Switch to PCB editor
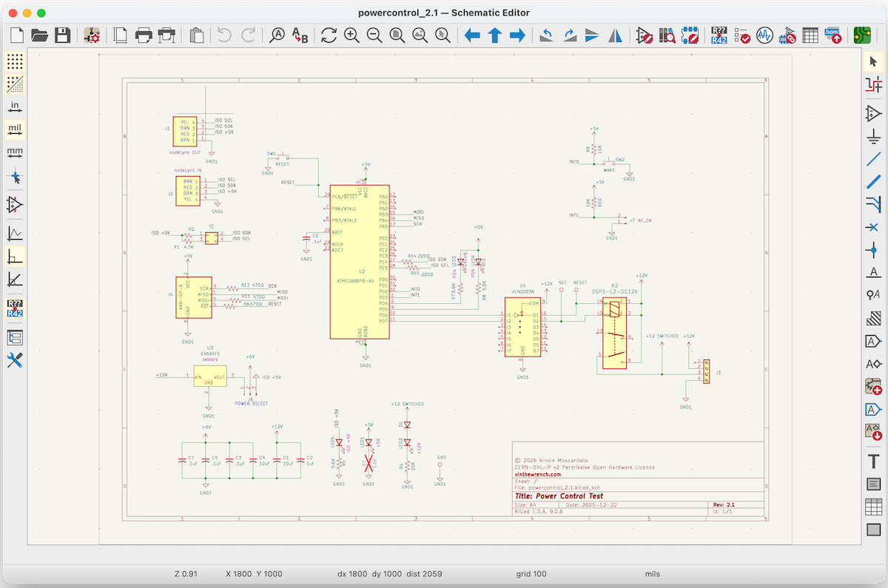 (861, 35)
